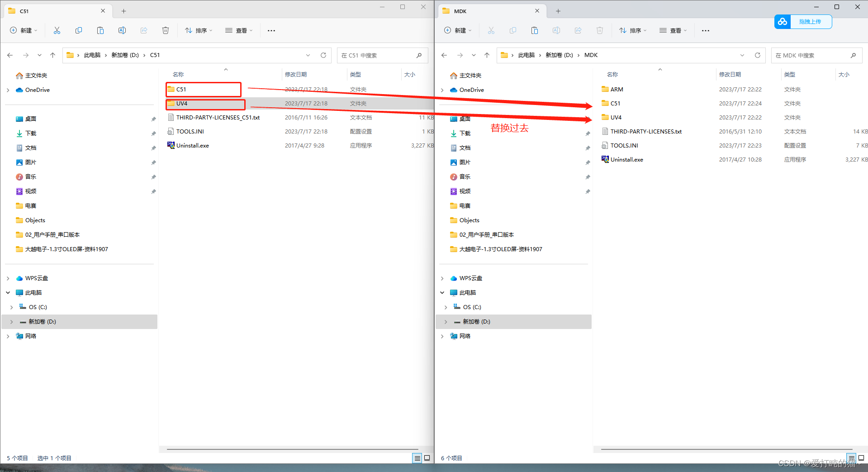The width and height of the screenshot is (868, 472).
Task: Expand OS (C:) in MDK window sidebar
Action: pos(446,307)
